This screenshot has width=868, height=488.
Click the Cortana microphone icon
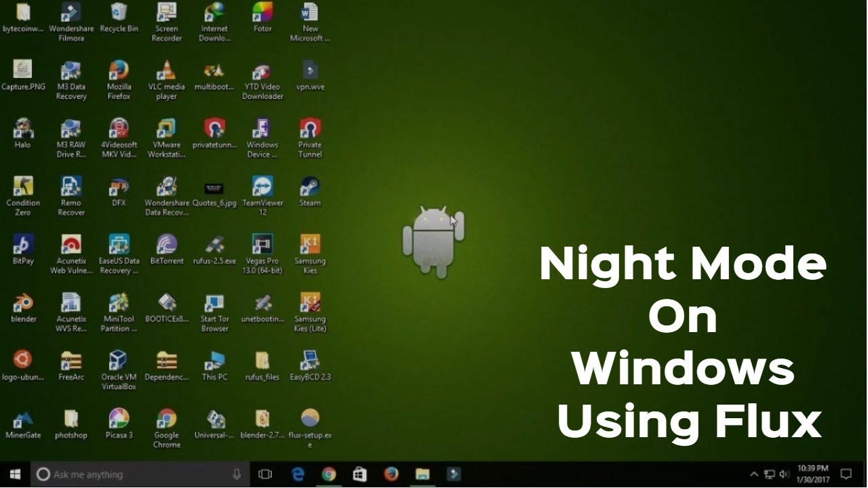pyautogui.click(x=237, y=474)
